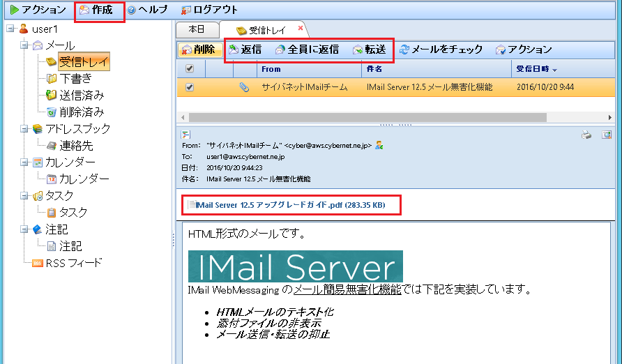Collapse the parent 注記 tree node
622x364 pixels.
point(24,229)
